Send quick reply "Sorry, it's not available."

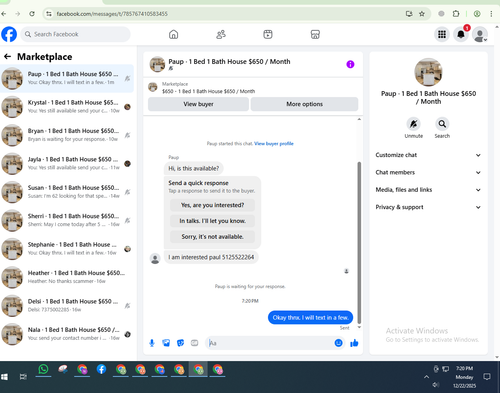(212, 237)
